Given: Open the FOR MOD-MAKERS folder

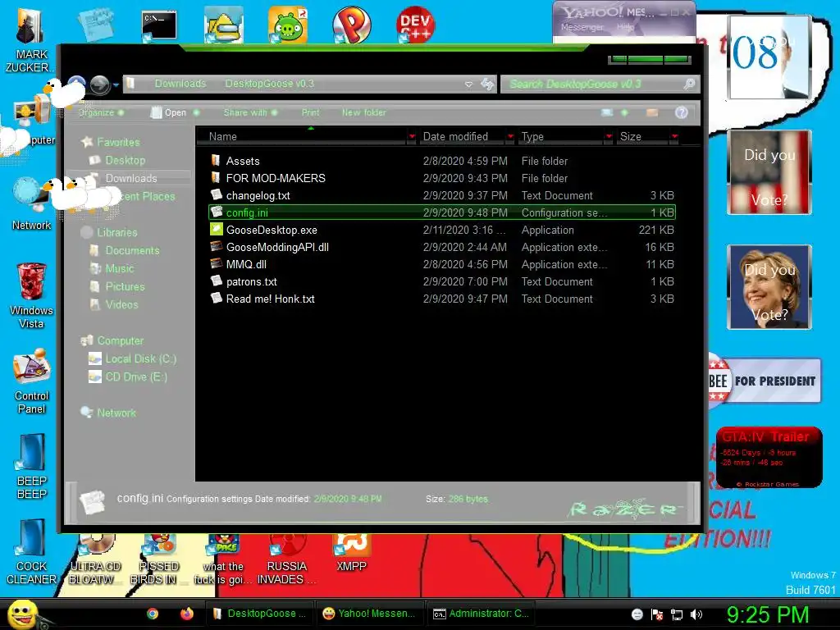Looking at the screenshot, I should (276, 178).
